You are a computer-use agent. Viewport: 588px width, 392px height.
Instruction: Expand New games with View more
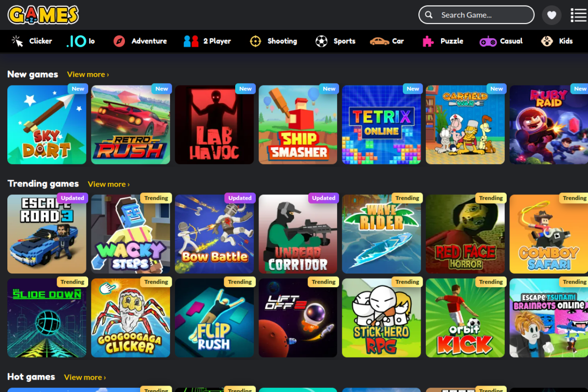point(88,74)
